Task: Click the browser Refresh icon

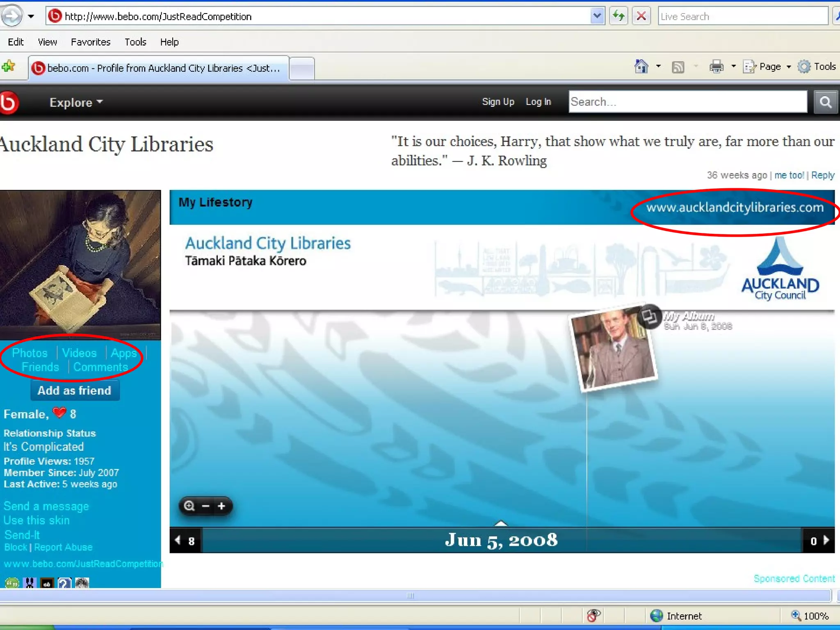Action: click(x=618, y=16)
